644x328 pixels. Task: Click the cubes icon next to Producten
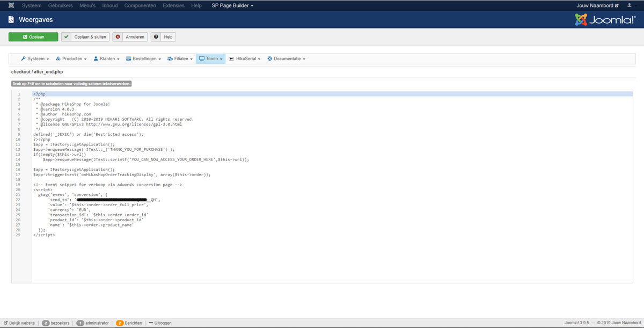pyautogui.click(x=58, y=59)
